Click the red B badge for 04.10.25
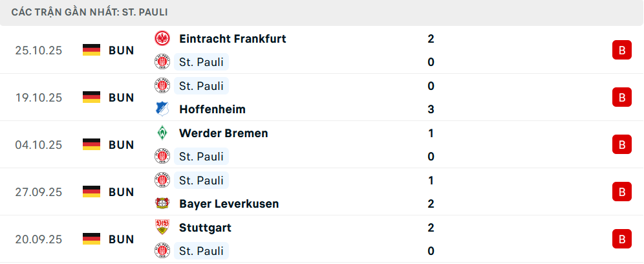 (x=621, y=144)
